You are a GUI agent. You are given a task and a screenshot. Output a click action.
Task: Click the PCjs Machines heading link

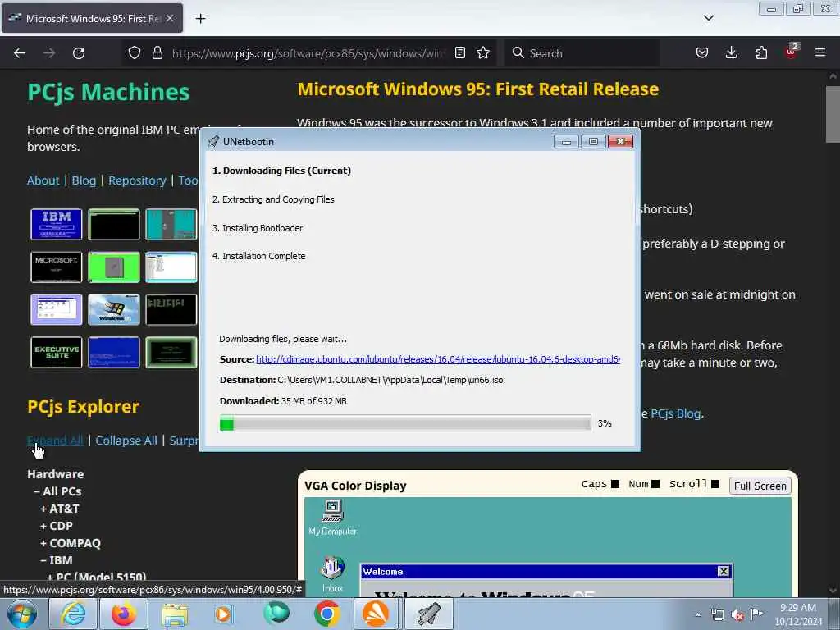109,92
